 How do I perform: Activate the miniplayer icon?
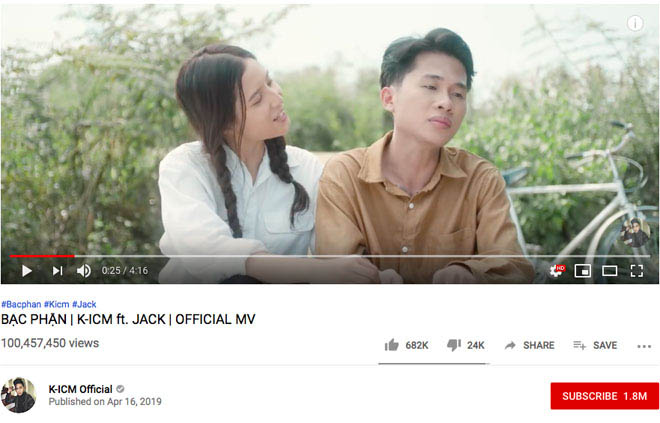583,271
